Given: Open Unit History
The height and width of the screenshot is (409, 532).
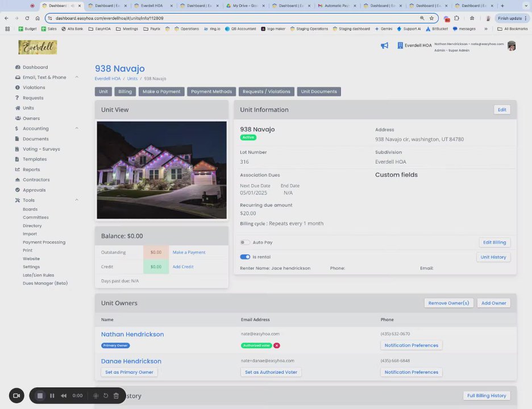Looking at the screenshot, I should coord(493,257).
